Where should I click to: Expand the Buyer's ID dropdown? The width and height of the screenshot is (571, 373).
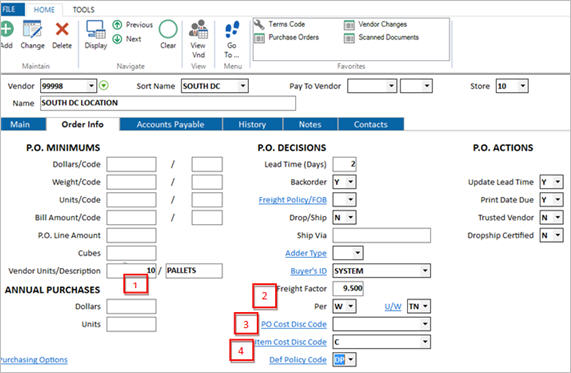point(425,270)
